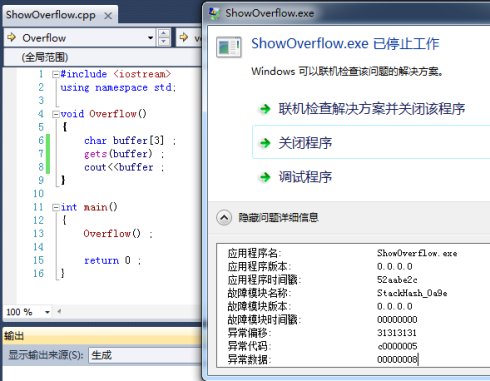Image resolution: width=490 pixels, height=381 pixels.
Task: Click 联机检查解决方案并关闭该程序 option
Action: click(371, 109)
